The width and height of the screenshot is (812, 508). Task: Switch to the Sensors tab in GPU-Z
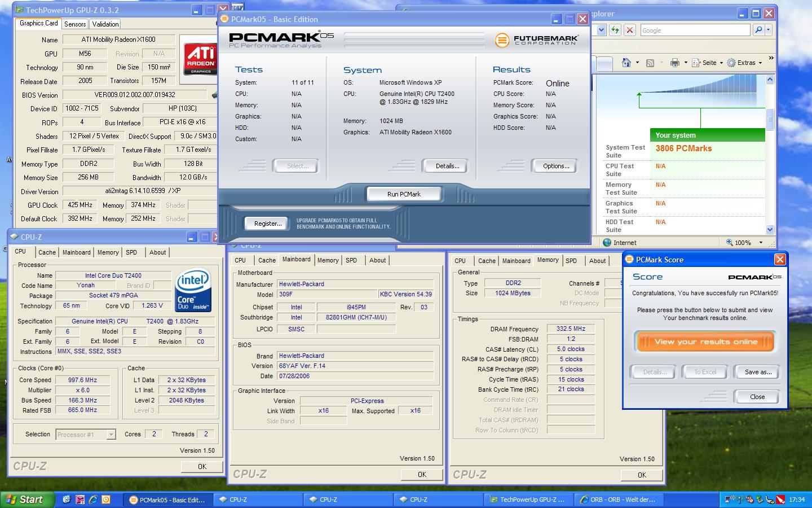[75, 24]
